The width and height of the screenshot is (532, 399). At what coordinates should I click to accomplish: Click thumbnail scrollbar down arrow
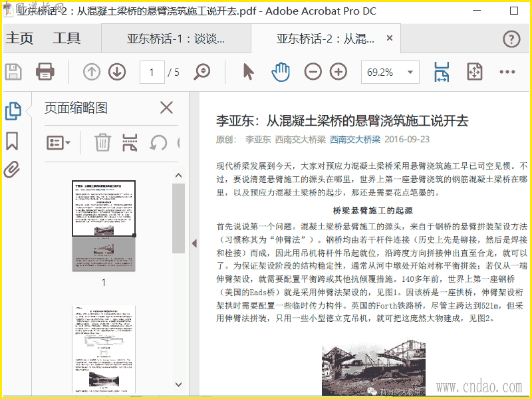178,384
